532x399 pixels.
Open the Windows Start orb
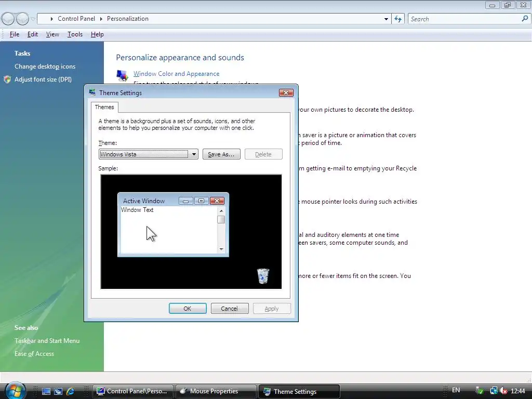click(x=15, y=391)
